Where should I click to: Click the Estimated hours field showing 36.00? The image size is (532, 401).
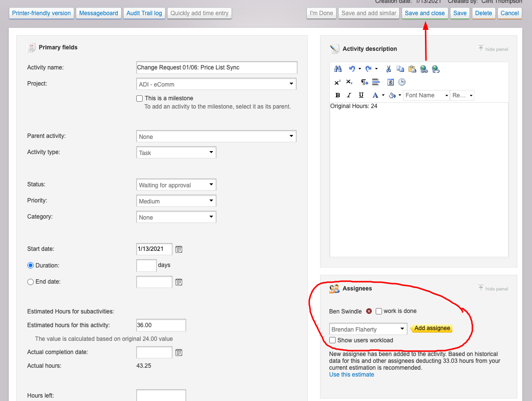click(161, 325)
